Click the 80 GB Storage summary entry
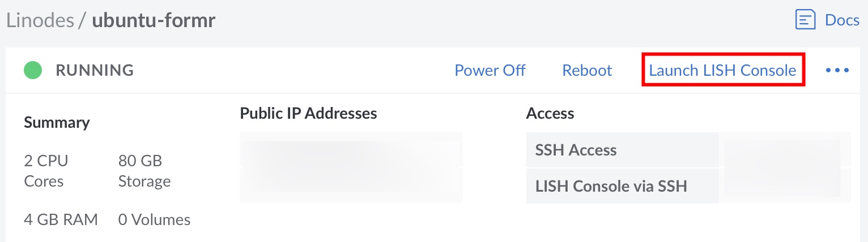The image size is (868, 242). tap(144, 171)
